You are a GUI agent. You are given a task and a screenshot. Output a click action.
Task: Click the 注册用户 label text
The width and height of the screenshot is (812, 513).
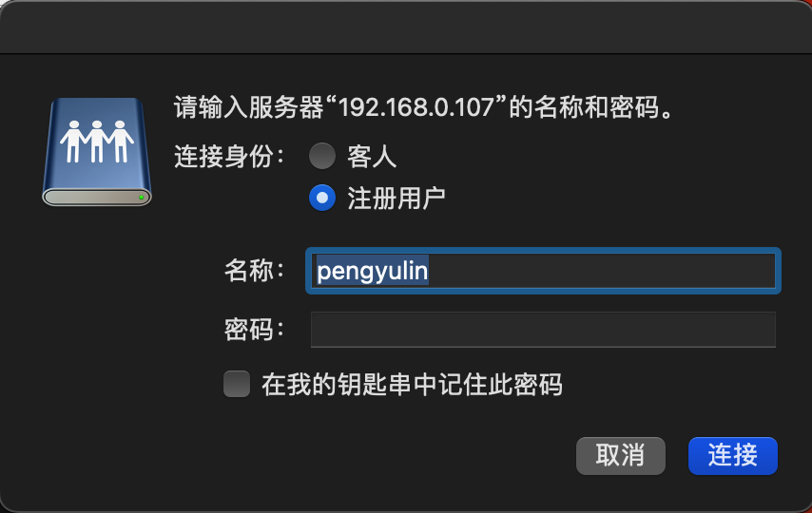pyautogui.click(x=396, y=198)
